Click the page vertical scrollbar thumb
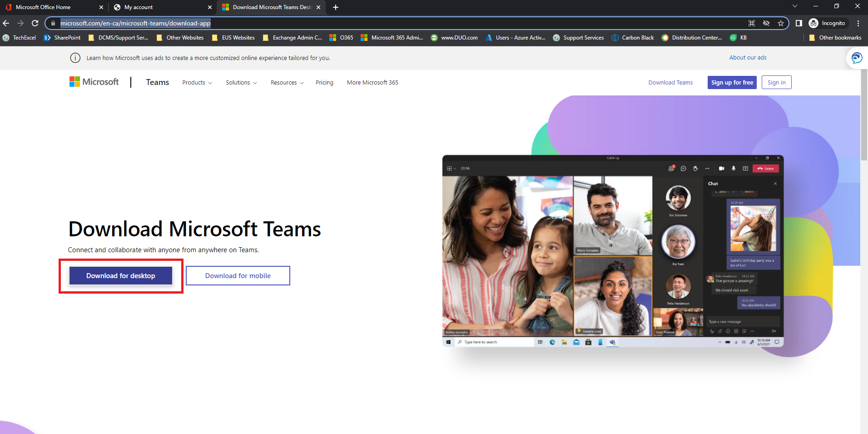The height and width of the screenshot is (434, 868). pyautogui.click(x=864, y=115)
